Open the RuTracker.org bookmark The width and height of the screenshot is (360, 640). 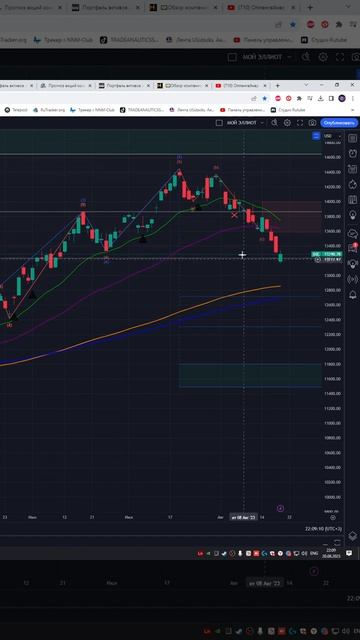[49, 110]
